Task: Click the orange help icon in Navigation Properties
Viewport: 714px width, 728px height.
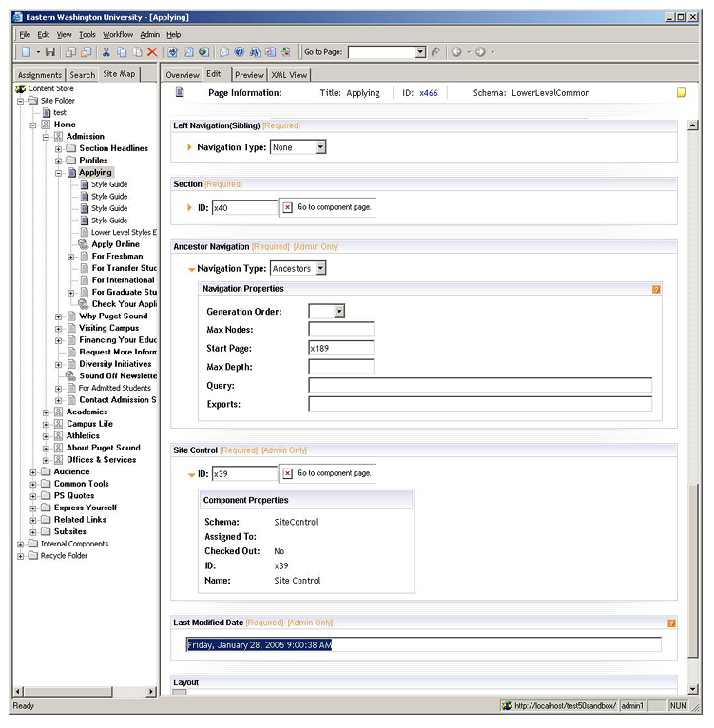Action: coord(656,289)
